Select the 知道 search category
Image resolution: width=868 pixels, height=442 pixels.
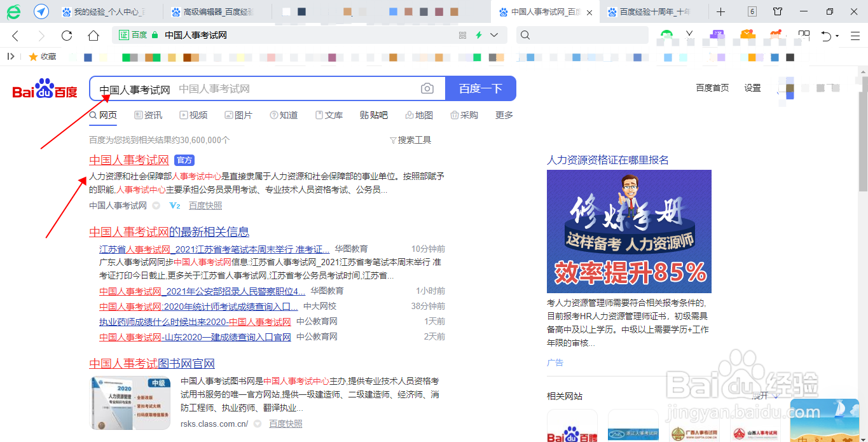(284, 115)
